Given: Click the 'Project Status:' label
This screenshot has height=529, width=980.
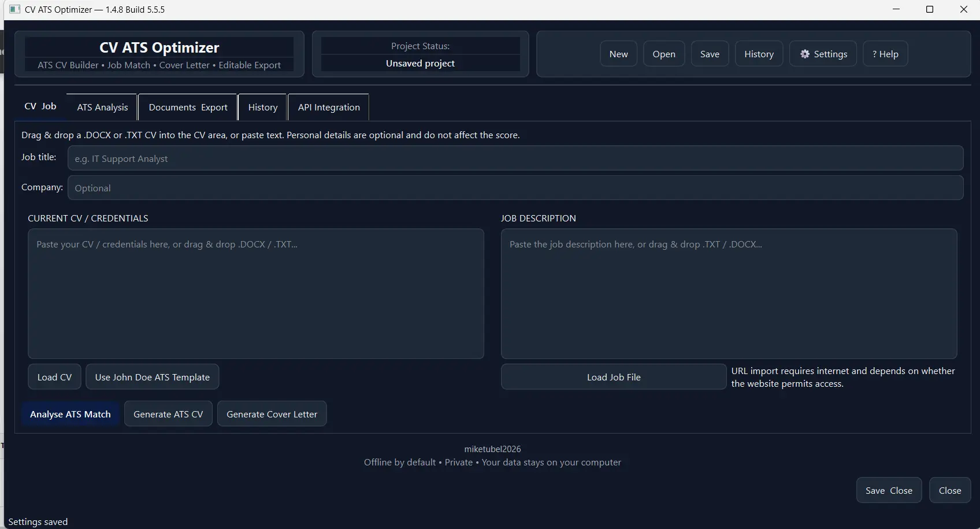Looking at the screenshot, I should (420, 46).
